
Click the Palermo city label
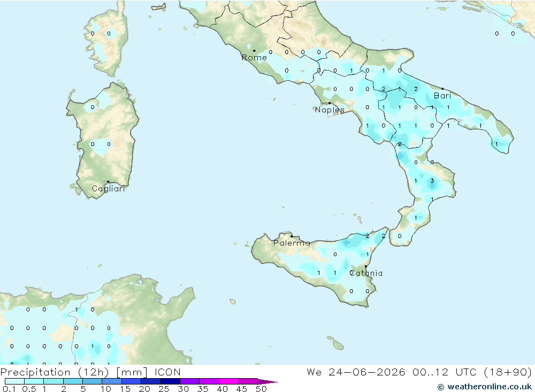[292, 243]
